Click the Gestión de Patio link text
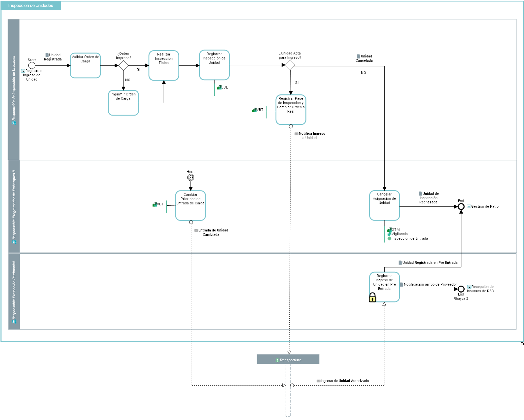Screen dimensions: 524x420 point(485,207)
